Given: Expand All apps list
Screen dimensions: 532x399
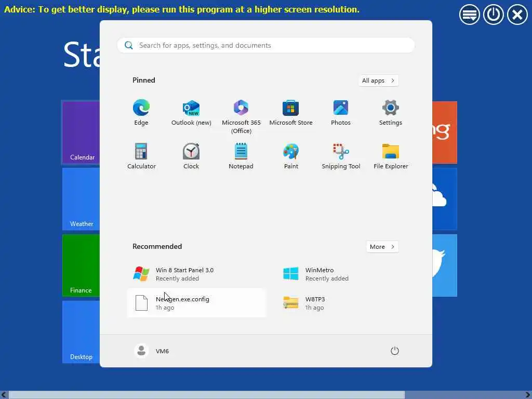Looking at the screenshot, I should tap(378, 81).
